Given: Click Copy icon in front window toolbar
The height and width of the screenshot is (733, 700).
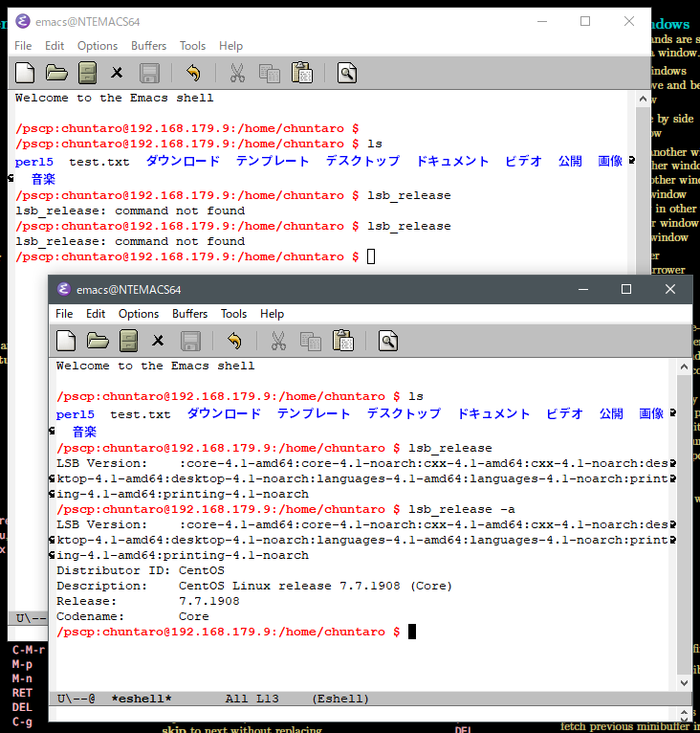Looking at the screenshot, I should 310,342.
